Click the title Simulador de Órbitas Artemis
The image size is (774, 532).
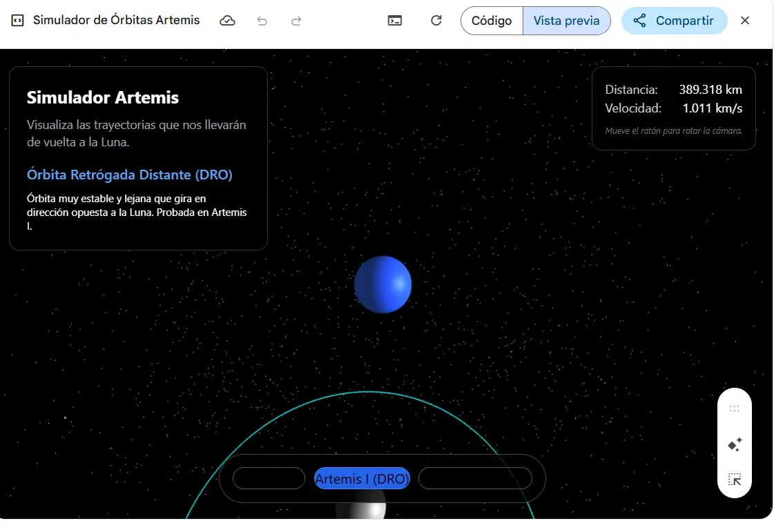[117, 20]
